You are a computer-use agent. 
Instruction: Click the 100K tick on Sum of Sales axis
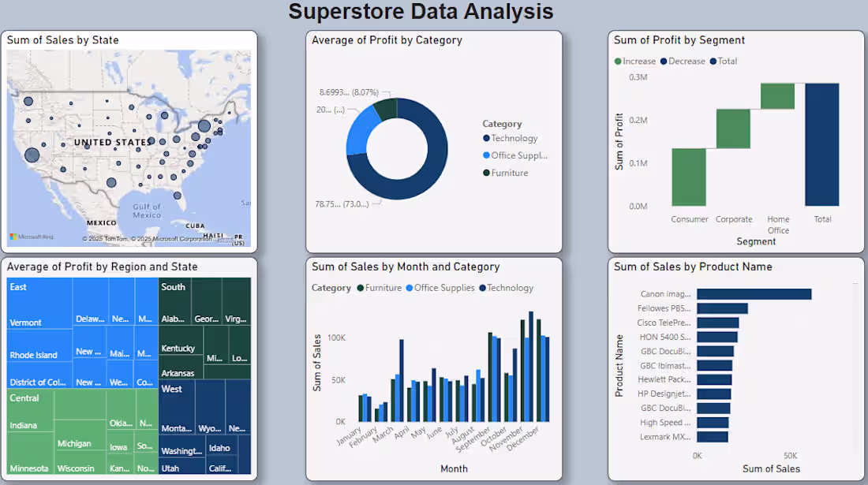coord(337,338)
